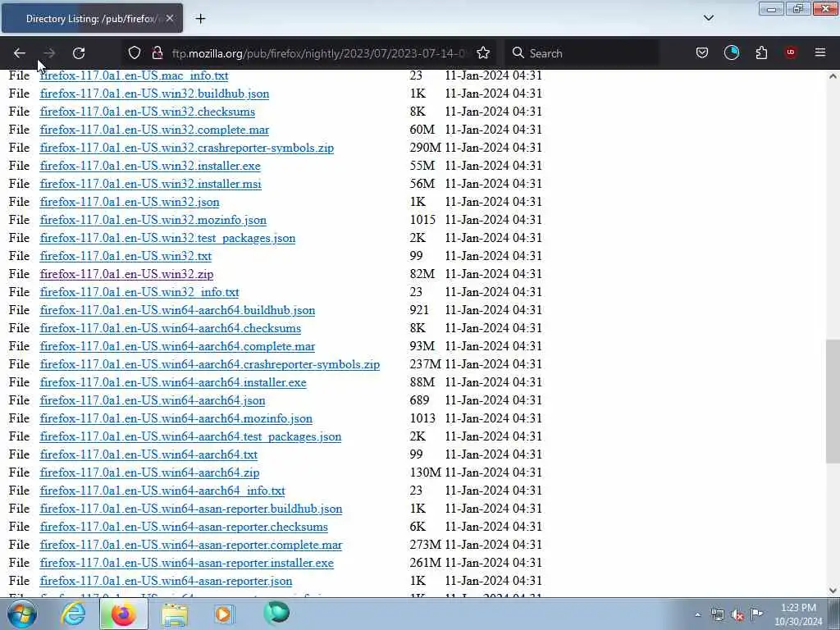The width and height of the screenshot is (840, 630).
Task: Open win64-aarch64.mozinfo.json link
Action: click(x=176, y=418)
